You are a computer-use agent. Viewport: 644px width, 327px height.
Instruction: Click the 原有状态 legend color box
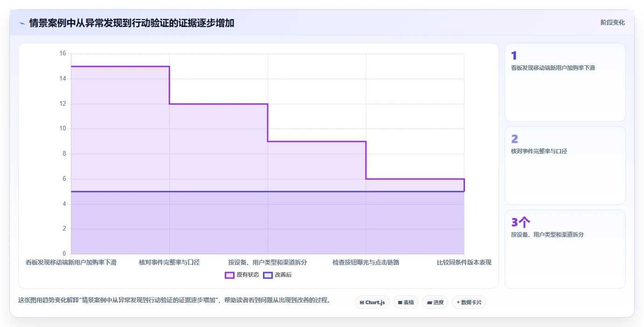tap(229, 275)
